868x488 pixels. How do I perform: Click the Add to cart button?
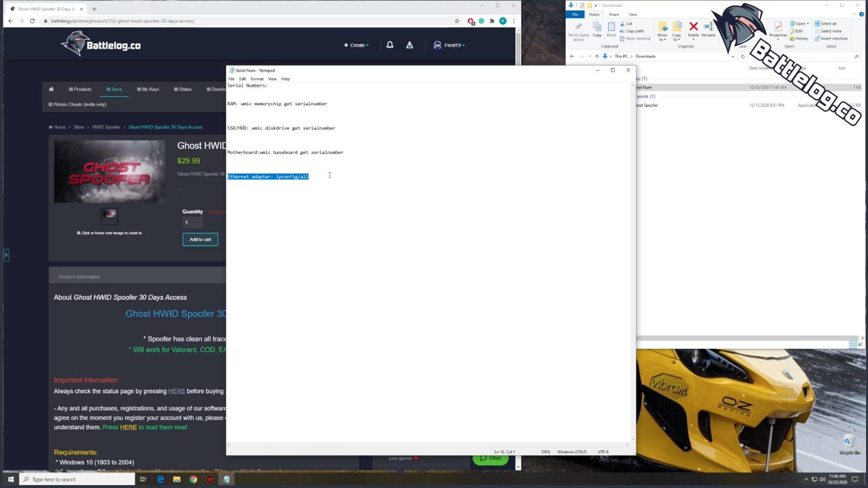click(x=200, y=239)
